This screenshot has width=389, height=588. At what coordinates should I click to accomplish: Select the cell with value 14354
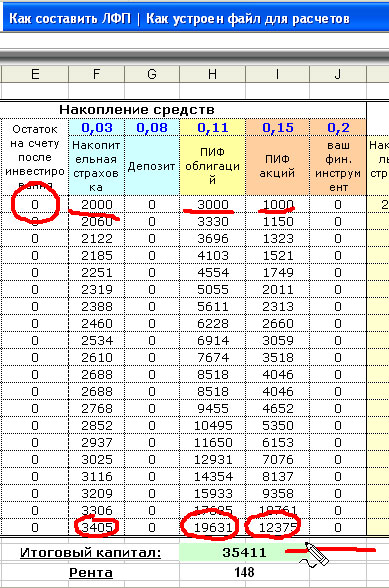click(x=213, y=477)
